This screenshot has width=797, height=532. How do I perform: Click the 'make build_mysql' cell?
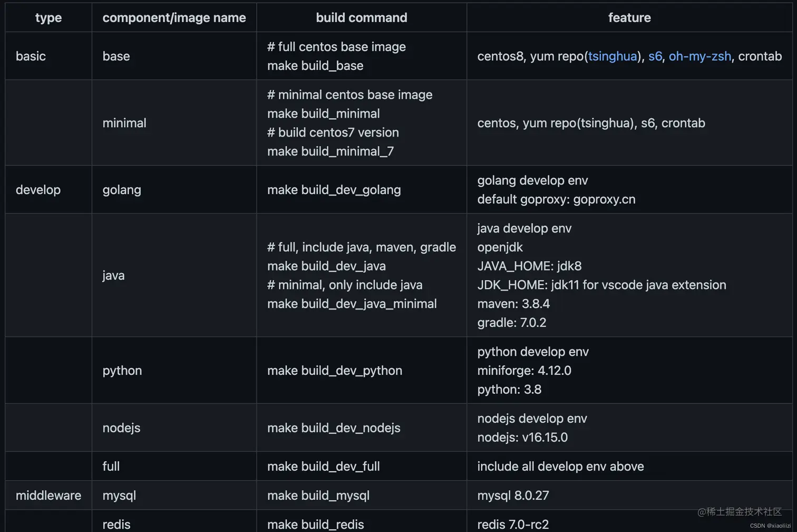click(362, 495)
